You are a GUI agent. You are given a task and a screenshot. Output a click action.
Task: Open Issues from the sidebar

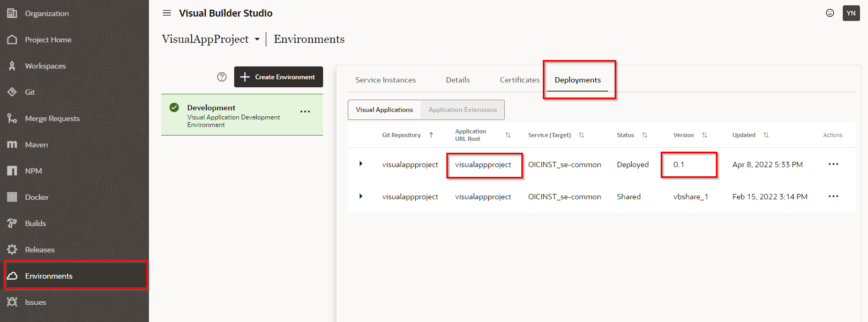35,302
